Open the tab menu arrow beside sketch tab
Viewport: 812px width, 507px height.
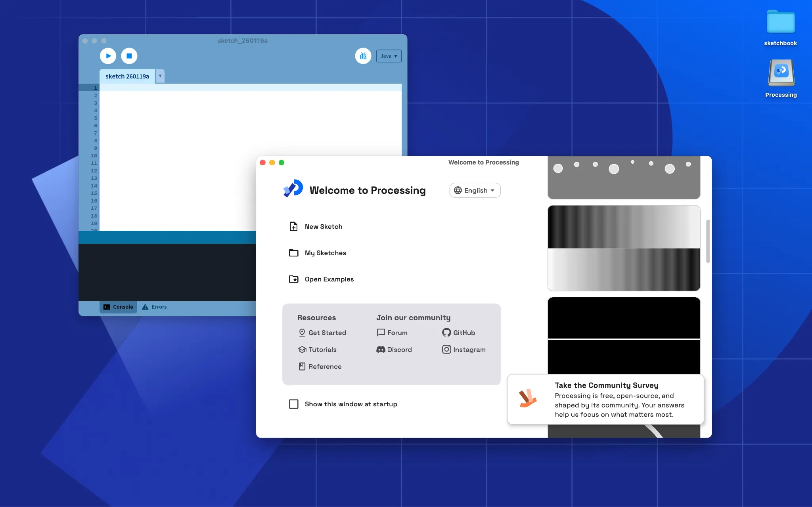click(x=160, y=76)
